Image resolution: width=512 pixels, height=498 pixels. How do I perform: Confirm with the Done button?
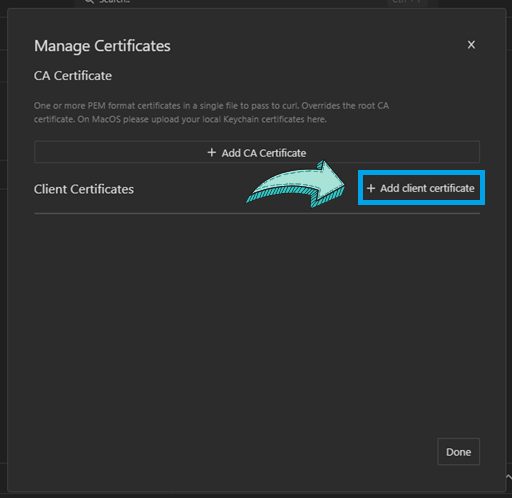[458, 452]
